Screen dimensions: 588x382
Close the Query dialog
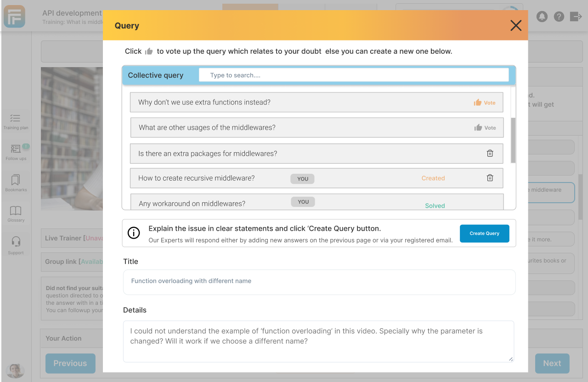[x=515, y=26]
